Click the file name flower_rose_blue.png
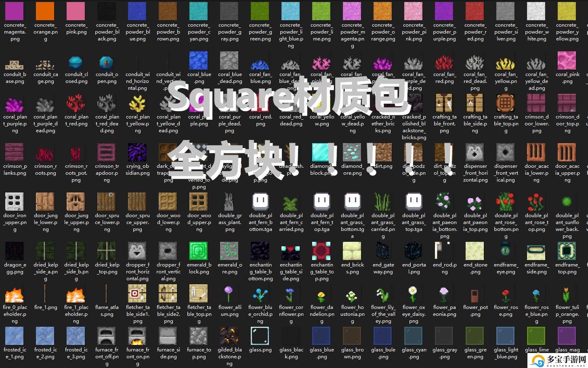This screenshot has height=368, width=588. coord(537,314)
